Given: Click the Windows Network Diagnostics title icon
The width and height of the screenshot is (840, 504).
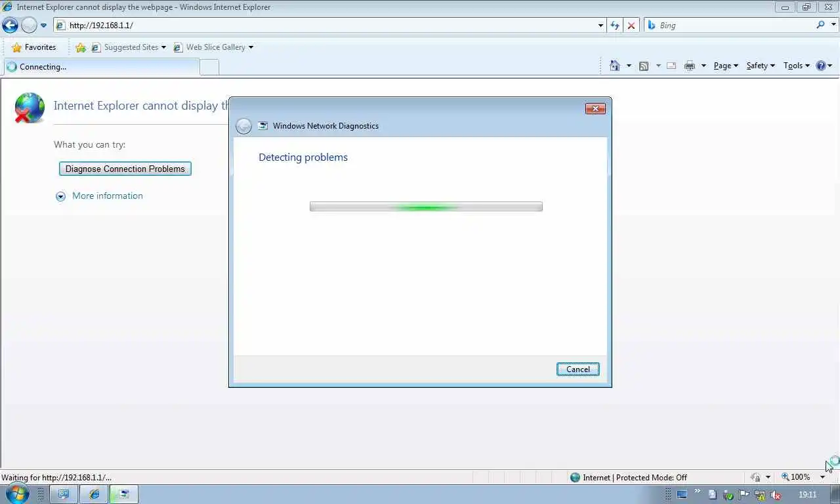Looking at the screenshot, I should pyautogui.click(x=263, y=125).
